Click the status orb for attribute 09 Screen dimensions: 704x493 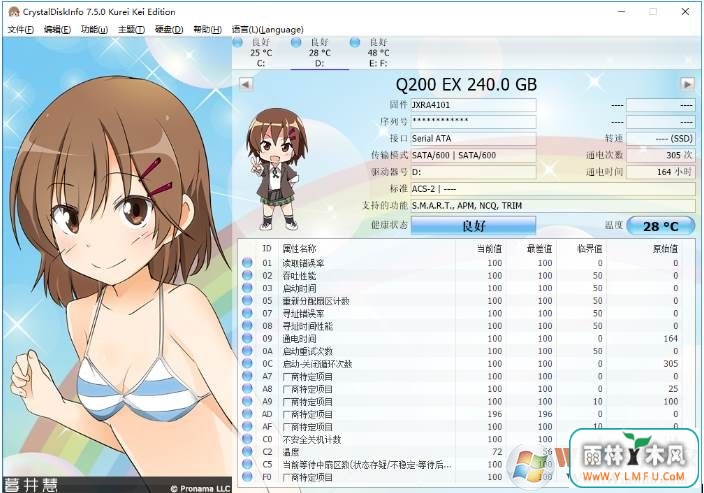[247, 338]
